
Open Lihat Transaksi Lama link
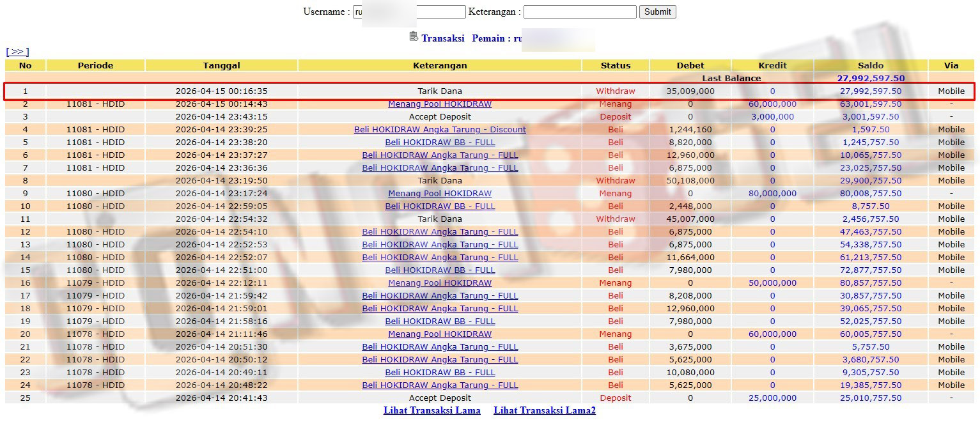tap(432, 410)
